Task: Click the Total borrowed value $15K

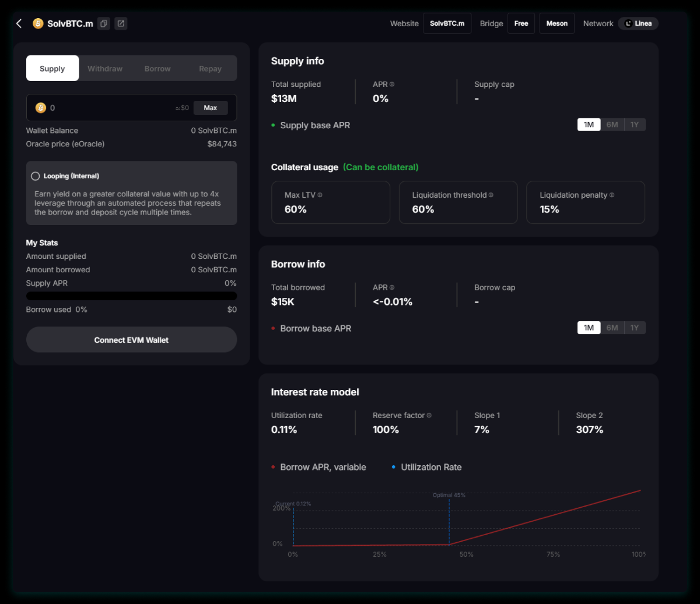Action: pos(284,301)
